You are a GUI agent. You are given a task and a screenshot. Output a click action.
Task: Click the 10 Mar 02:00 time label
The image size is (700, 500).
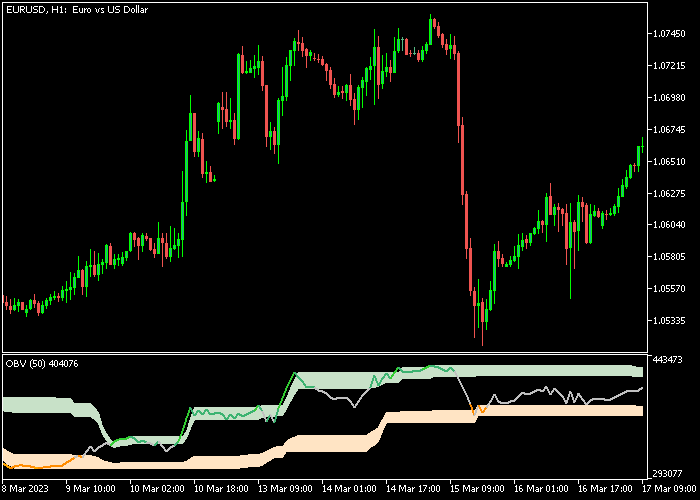pos(157,488)
